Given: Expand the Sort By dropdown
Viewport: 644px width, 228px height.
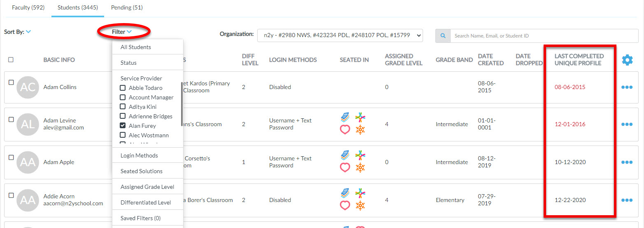Looking at the screenshot, I should 18,32.
